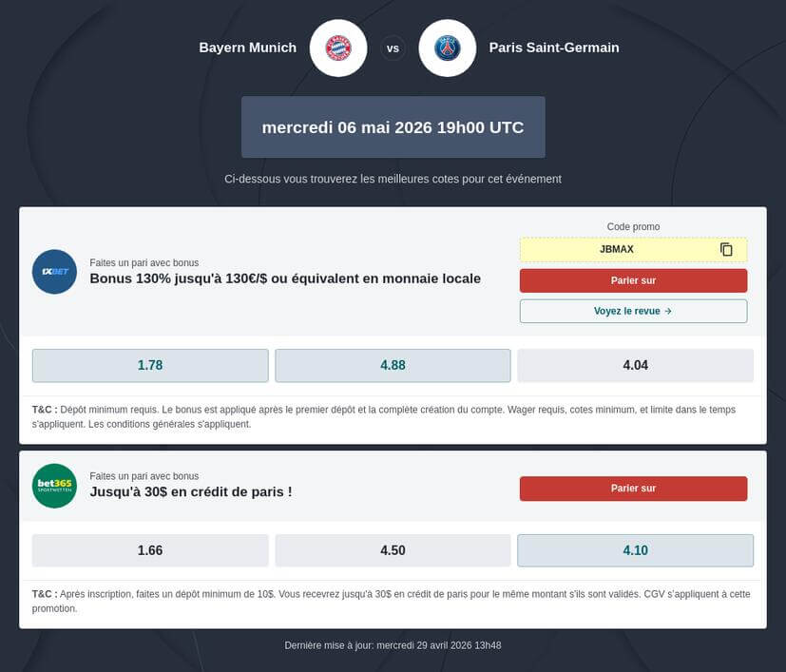Click the 1xBet bookmaker logo
The width and height of the screenshot is (786, 672).
pos(54,272)
